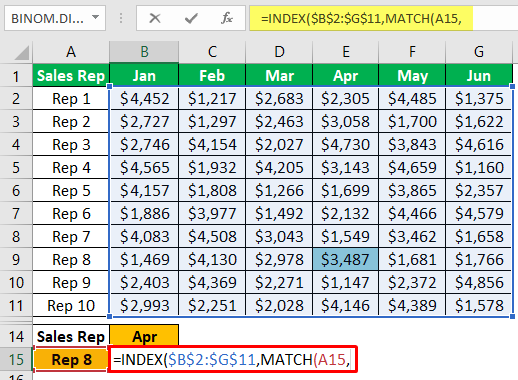
Task: Open the Insert Function fx dialog
Action: (227, 18)
